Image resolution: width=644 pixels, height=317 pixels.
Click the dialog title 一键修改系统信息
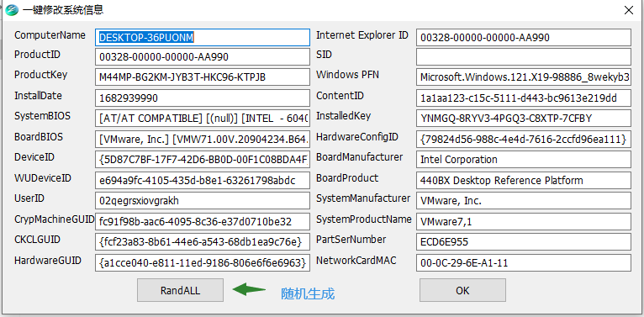(x=62, y=10)
